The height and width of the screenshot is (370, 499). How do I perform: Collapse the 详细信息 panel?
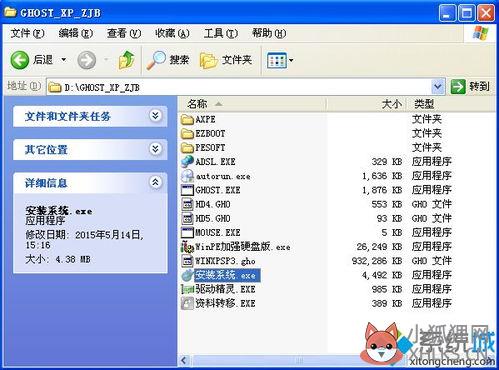point(155,182)
